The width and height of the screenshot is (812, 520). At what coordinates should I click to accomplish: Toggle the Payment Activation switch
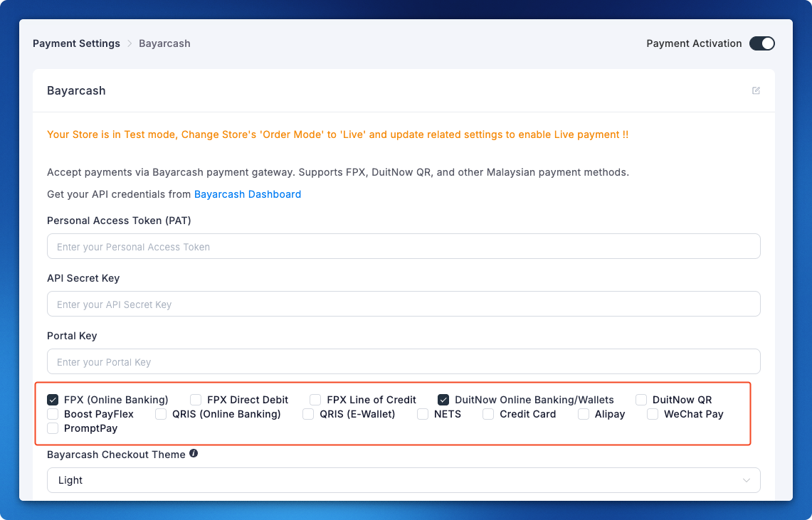coord(761,43)
